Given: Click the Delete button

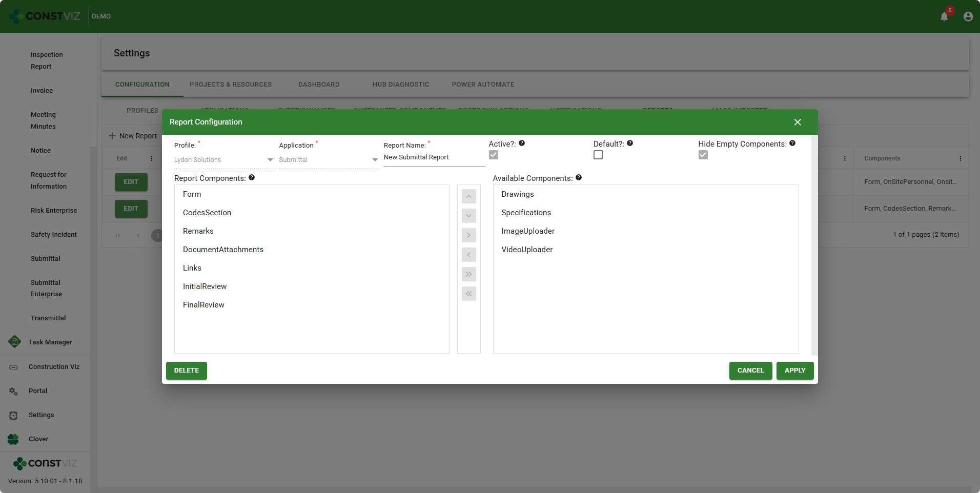Looking at the screenshot, I should pos(187,371).
